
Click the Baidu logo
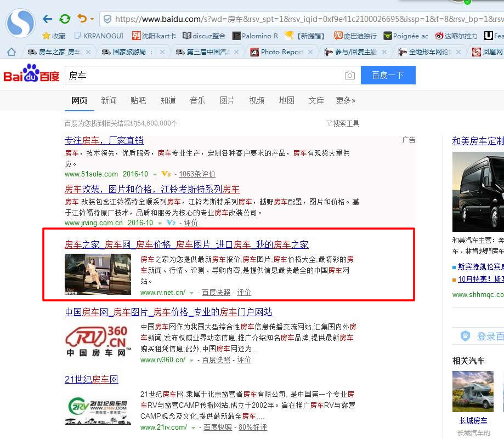[31, 73]
